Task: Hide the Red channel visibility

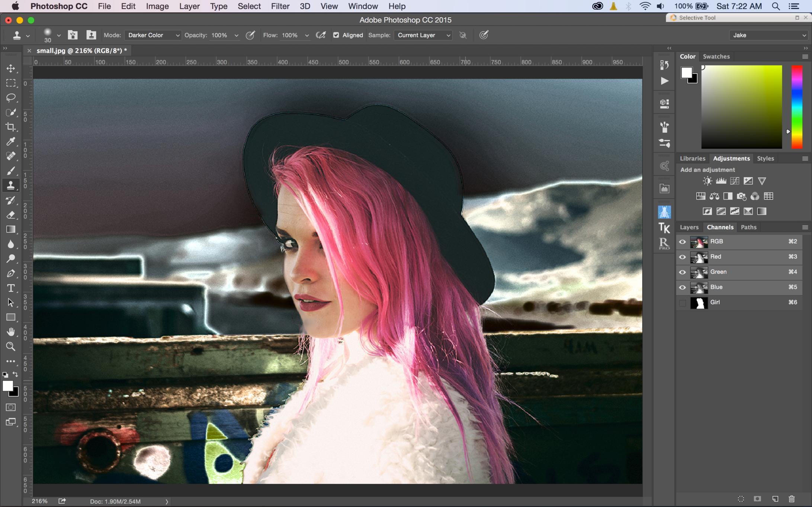Action: click(x=682, y=257)
